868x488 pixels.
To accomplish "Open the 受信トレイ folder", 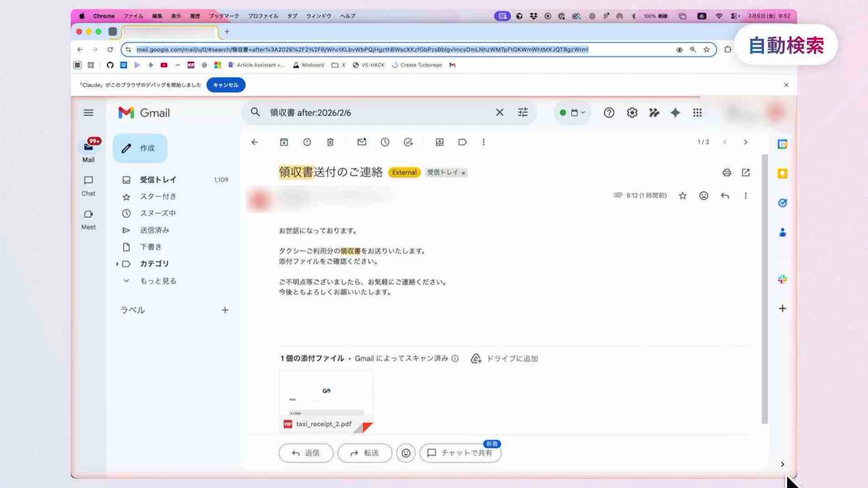I will pyautogui.click(x=158, y=180).
